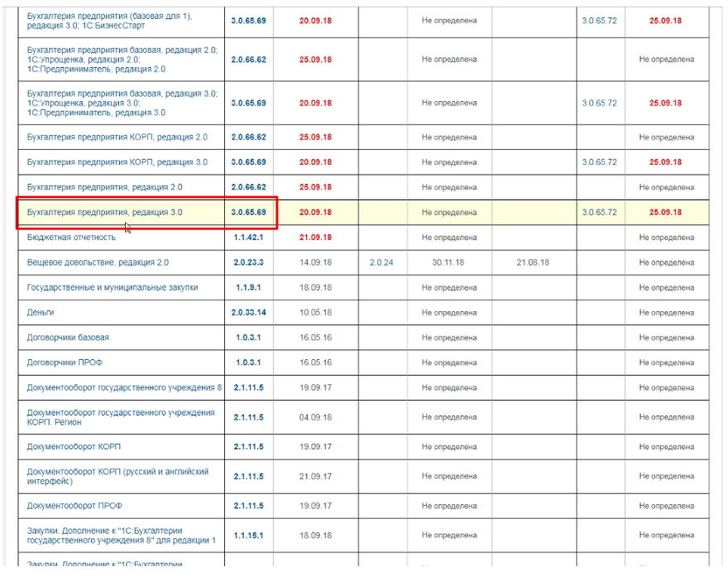The image size is (728, 581).
Task: Open the Деньги configuration link
Action: click(41, 313)
